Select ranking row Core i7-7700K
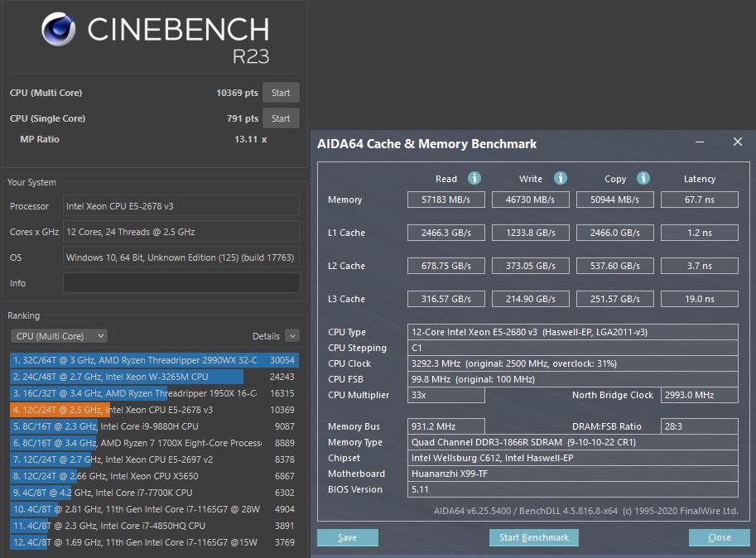Screen dimensions: 756x558 (154, 493)
